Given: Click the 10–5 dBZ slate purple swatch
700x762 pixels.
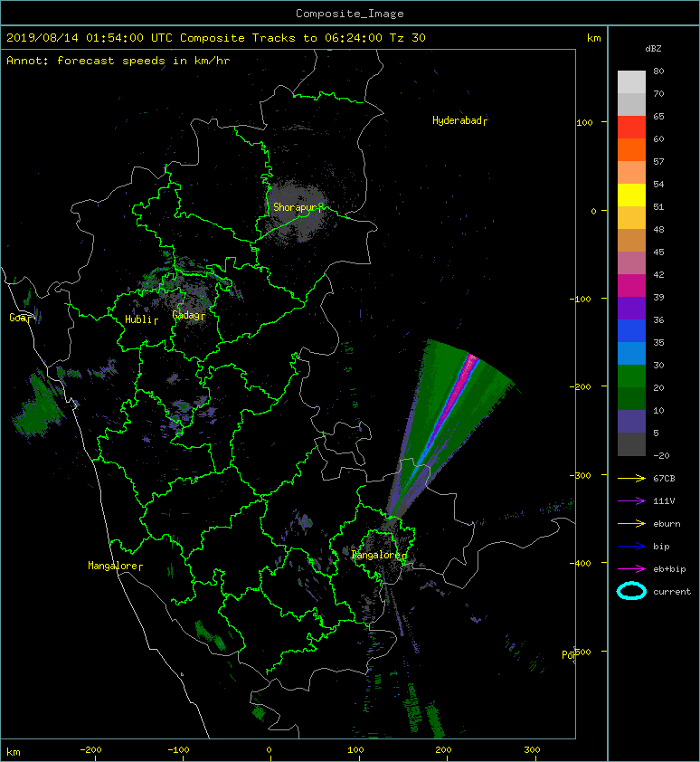Looking at the screenshot, I should click(x=631, y=422).
